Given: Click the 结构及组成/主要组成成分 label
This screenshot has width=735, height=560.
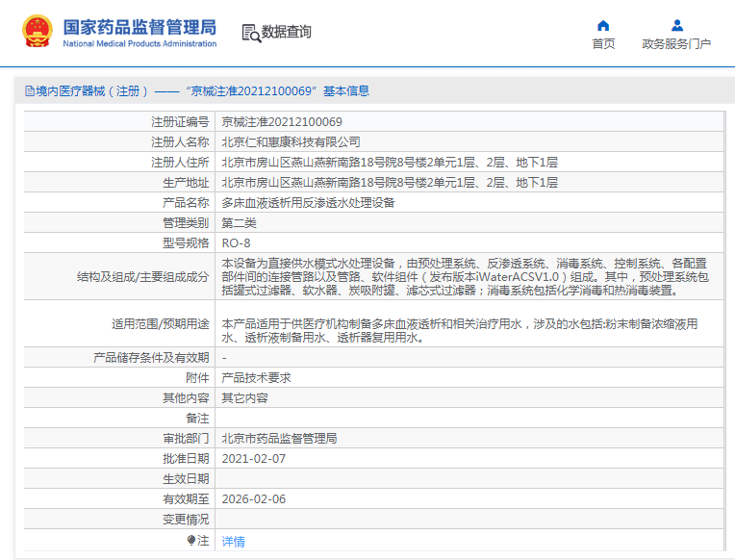Looking at the screenshot, I should pyautogui.click(x=143, y=277).
